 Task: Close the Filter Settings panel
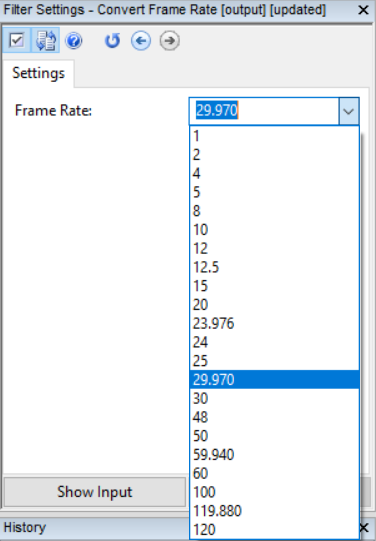point(364,10)
